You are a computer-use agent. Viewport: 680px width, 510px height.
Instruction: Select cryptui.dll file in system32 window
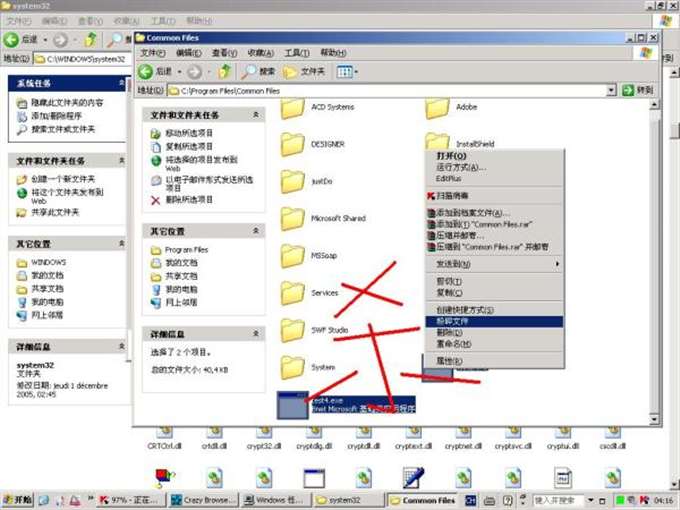tap(563, 439)
